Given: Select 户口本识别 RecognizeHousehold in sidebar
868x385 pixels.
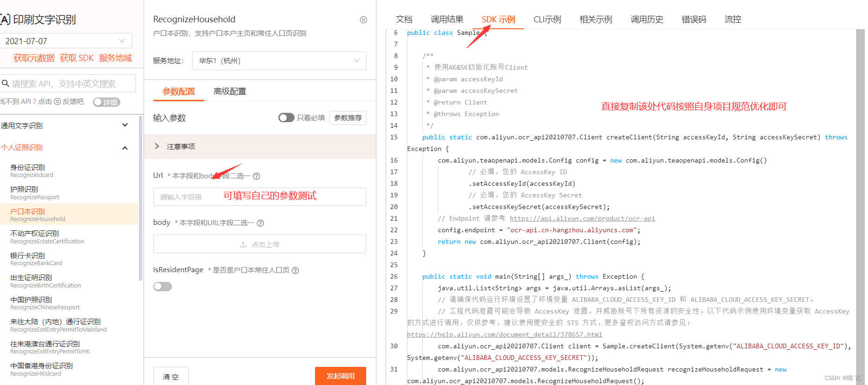Looking at the screenshot, I should point(69,214).
